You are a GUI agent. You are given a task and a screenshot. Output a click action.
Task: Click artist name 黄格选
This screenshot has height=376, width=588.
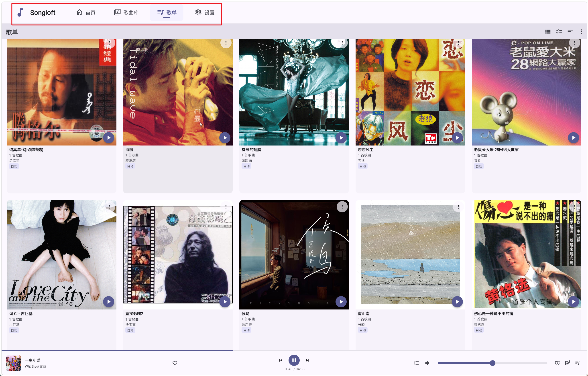coord(479,324)
